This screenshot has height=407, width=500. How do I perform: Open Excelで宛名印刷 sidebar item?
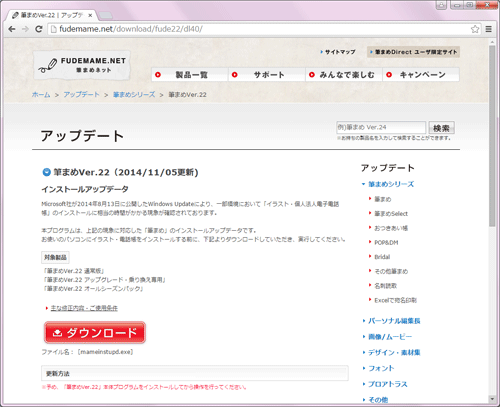[395, 300]
